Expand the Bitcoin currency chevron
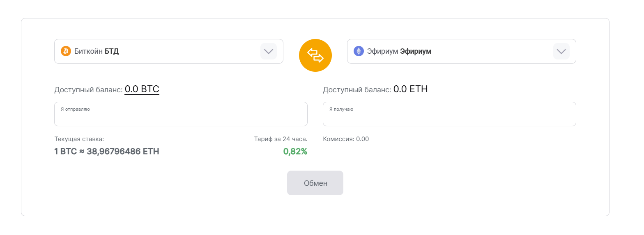Viewport: 644px width, 235px height. tap(268, 51)
